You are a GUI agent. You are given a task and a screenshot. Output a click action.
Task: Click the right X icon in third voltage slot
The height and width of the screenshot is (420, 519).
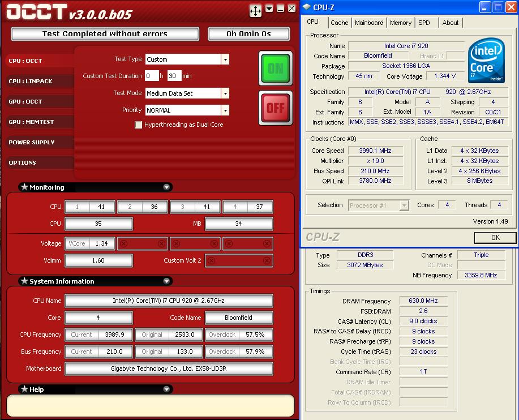214,243
